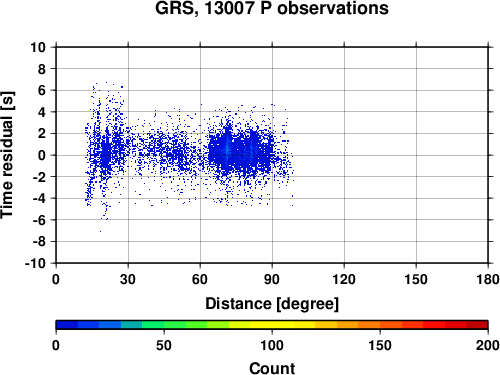Click the y-axis tick label "-6"
Screen dimensions: 500x375
[39, 220]
